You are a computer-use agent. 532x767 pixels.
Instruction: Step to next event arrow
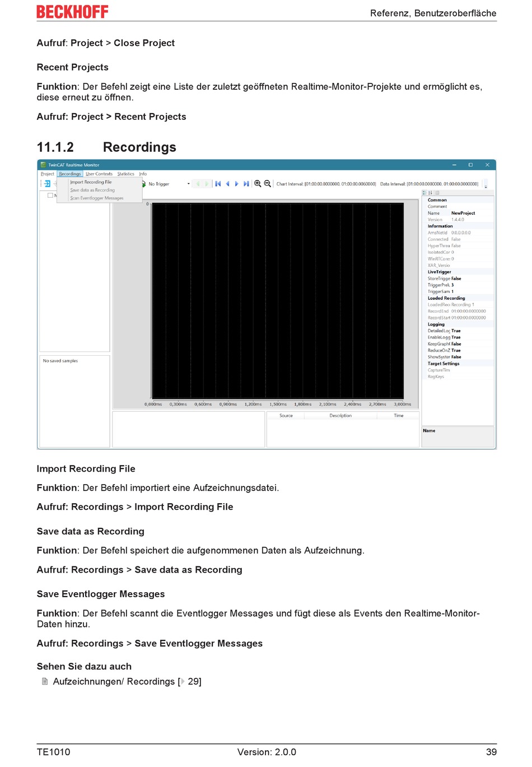click(x=236, y=184)
